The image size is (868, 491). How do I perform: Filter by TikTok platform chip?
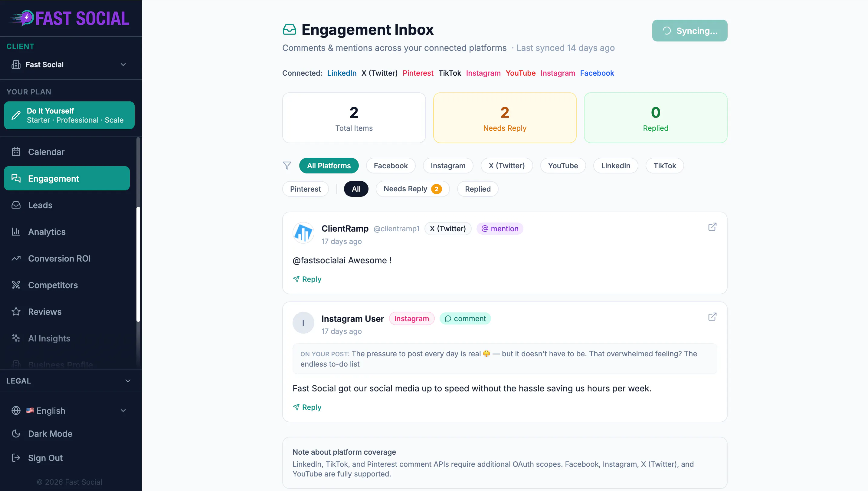click(664, 166)
